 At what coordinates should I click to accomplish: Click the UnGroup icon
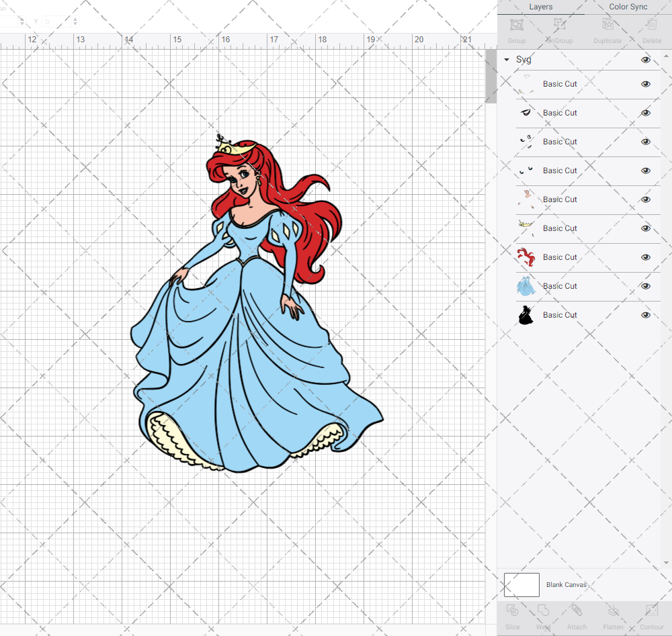(559, 24)
